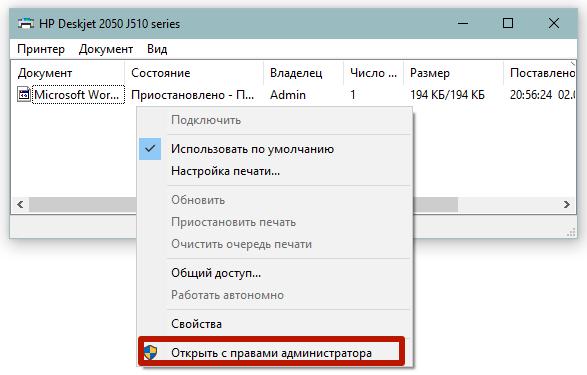Image resolution: width=587 pixels, height=375 pixels.
Task: Sort by Размер column header
Action: [453, 73]
